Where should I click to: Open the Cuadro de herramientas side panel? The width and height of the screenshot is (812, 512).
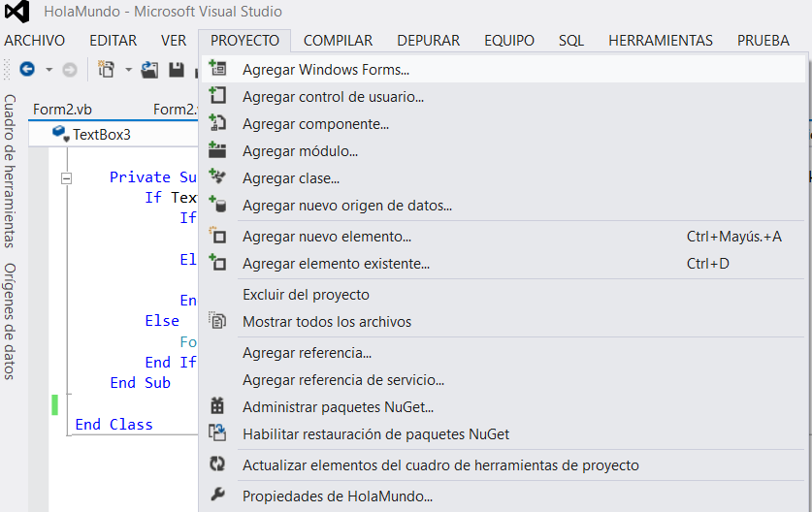(11, 171)
